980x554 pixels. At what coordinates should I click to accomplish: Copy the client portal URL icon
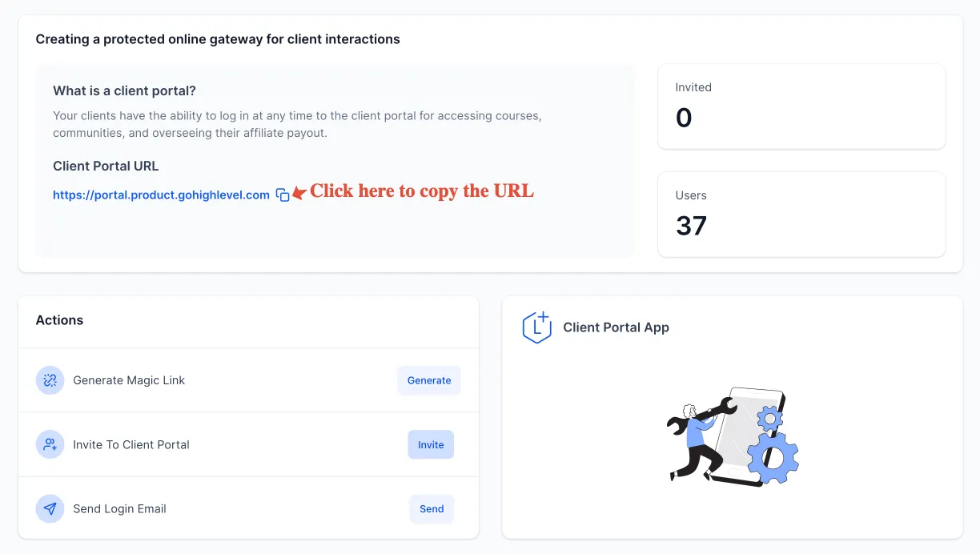[x=283, y=195]
